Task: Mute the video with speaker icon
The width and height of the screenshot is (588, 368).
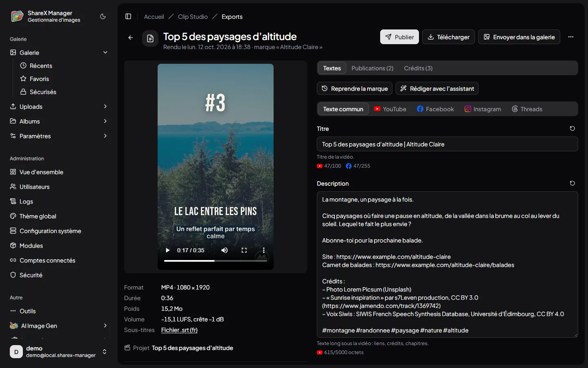Action: tap(225, 250)
